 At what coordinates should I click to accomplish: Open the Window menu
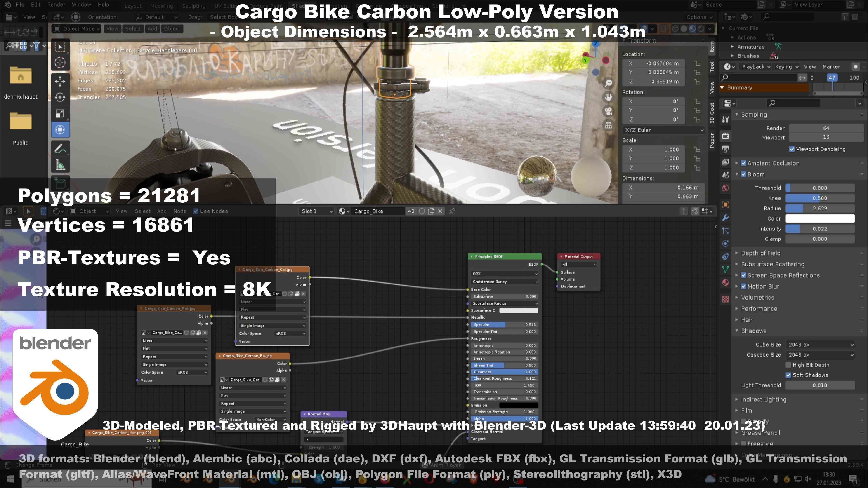tap(82, 4)
